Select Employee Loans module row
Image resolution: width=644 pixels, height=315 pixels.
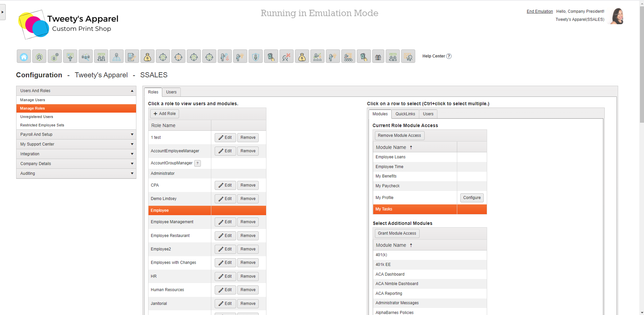[x=430, y=157]
